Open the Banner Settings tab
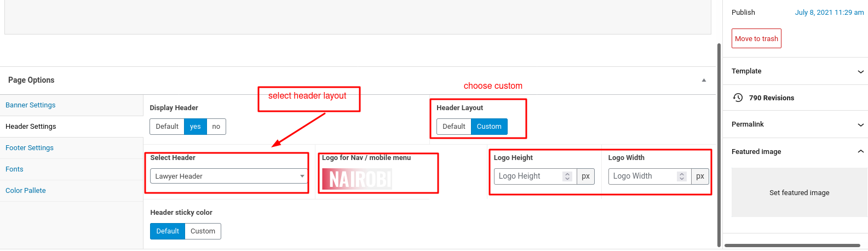Image resolution: width=868 pixels, height=251 pixels. coord(31,105)
